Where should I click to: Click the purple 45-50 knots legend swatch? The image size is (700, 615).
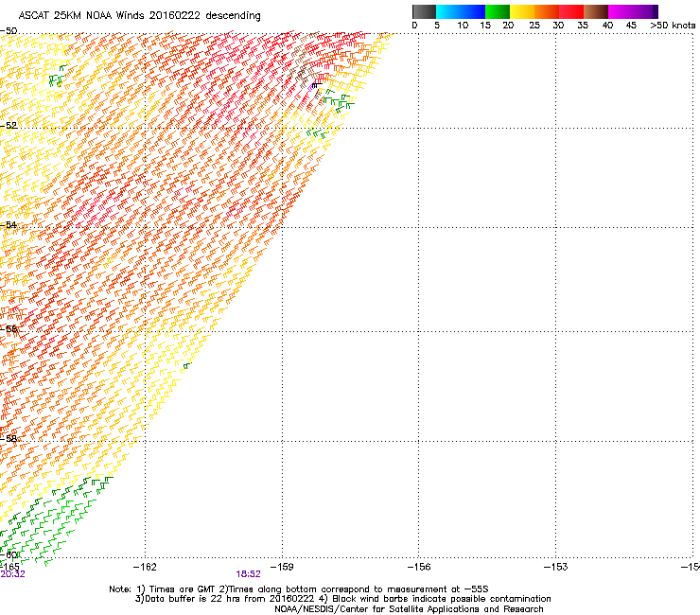[x=646, y=11]
